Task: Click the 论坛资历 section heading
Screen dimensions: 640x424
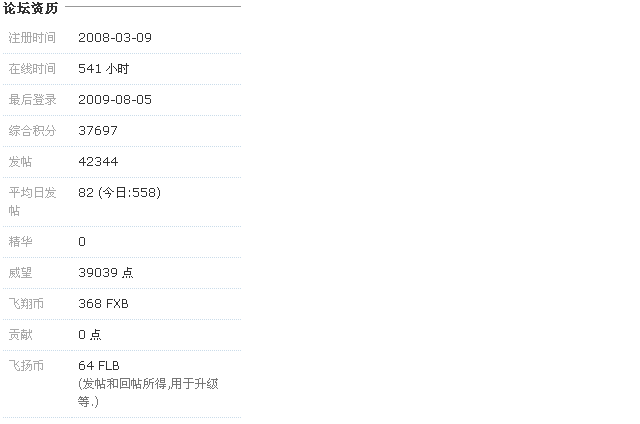Action: [x=31, y=8]
